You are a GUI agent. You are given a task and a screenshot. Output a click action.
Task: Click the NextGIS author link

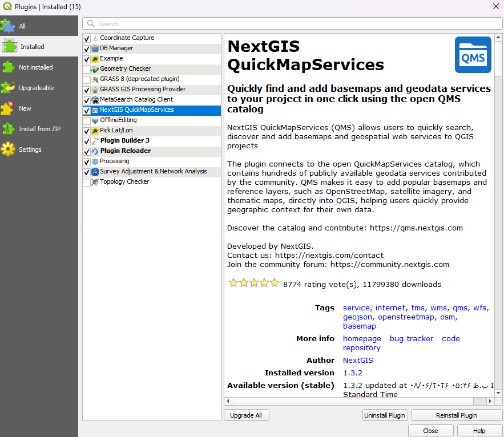pos(358,360)
